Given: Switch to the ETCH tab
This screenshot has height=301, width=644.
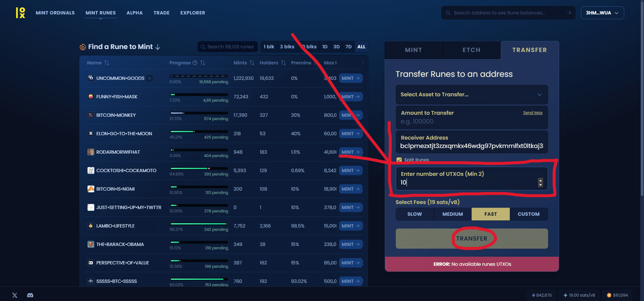Looking at the screenshot, I should click(x=471, y=50).
